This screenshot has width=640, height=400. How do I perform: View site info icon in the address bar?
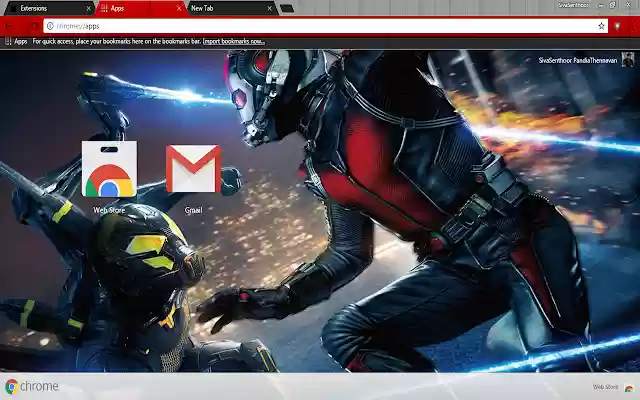pos(50,26)
